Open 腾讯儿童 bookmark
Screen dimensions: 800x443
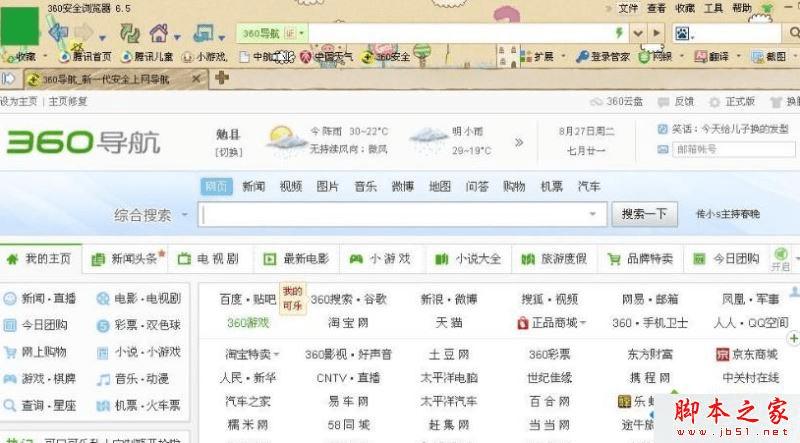[x=148, y=57]
